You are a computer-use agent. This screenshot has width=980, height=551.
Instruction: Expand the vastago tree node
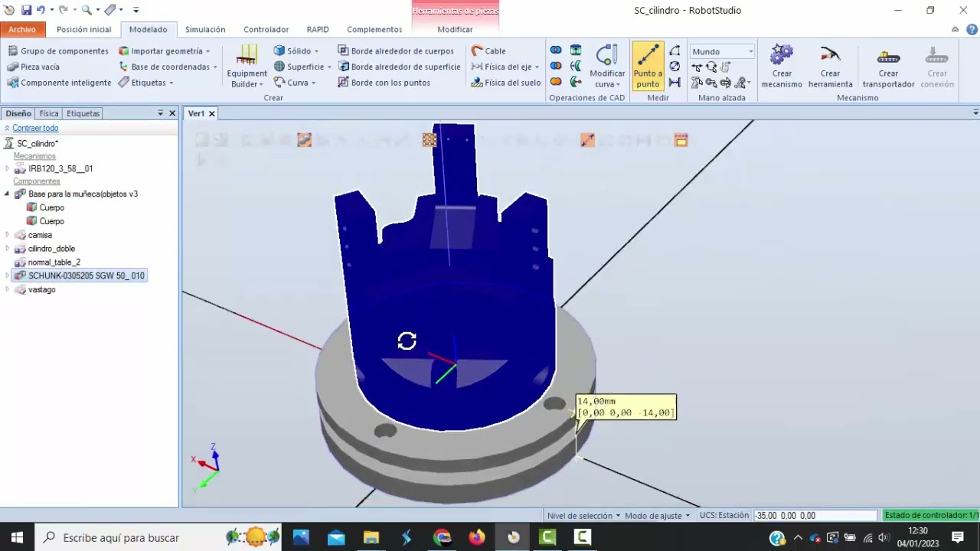point(8,289)
